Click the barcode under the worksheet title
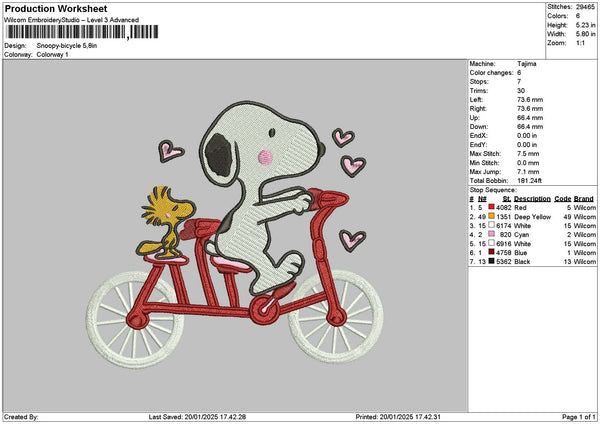This screenshot has height=424, width=600. pyautogui.click(x=82, y=32)
